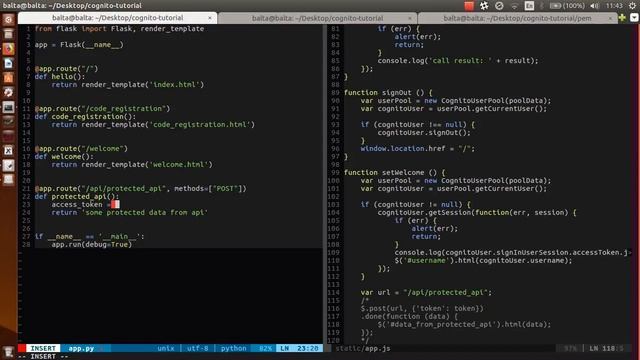Screen dimensions: 640x360
Task: Click the INSERT mode badge in status line
Action: click(x=43, y=348)
